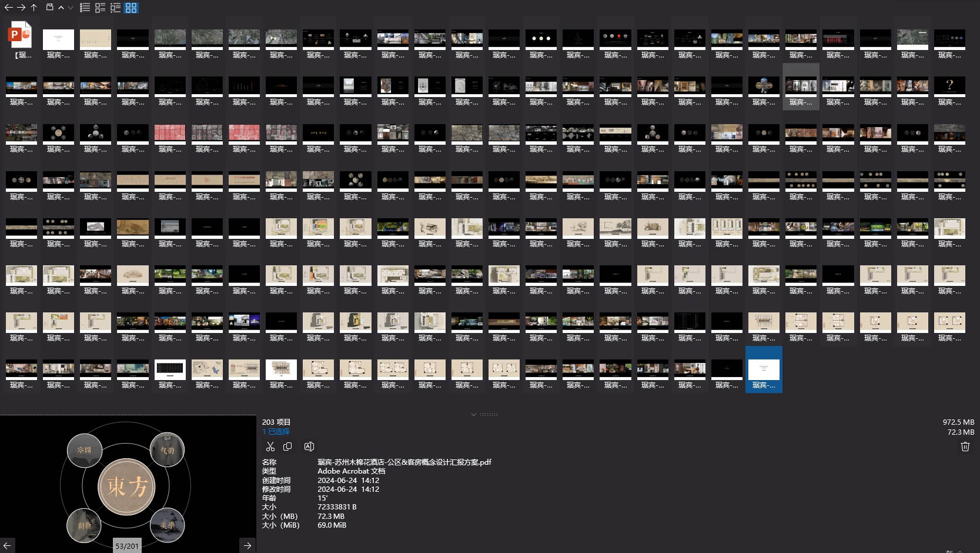
Task: Collapse the details panel with the divider chevron
Action: [474, 415]
